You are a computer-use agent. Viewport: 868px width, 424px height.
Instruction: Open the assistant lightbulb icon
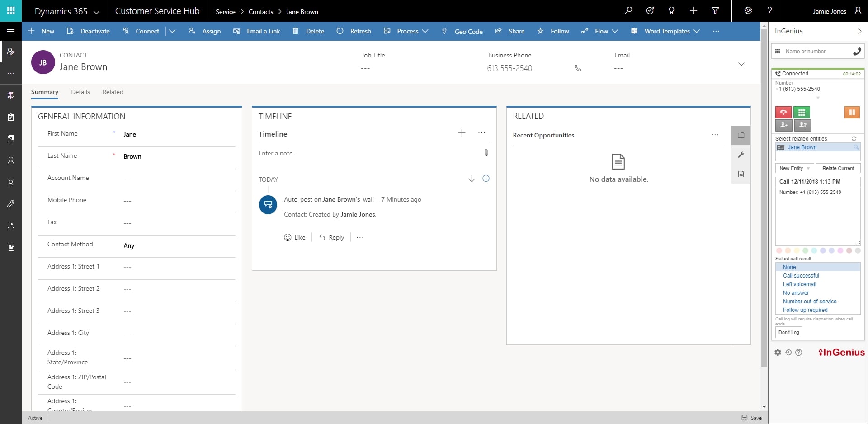tap(672, 10)
